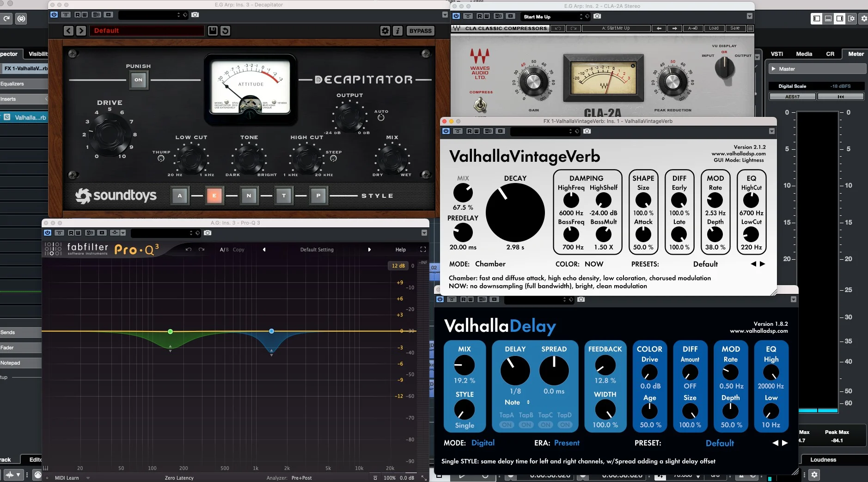Screen dimensions: 868x482
Task: Load previous Decapitator preset arrow
Action: pyautogui.click(x=68, y=31)
